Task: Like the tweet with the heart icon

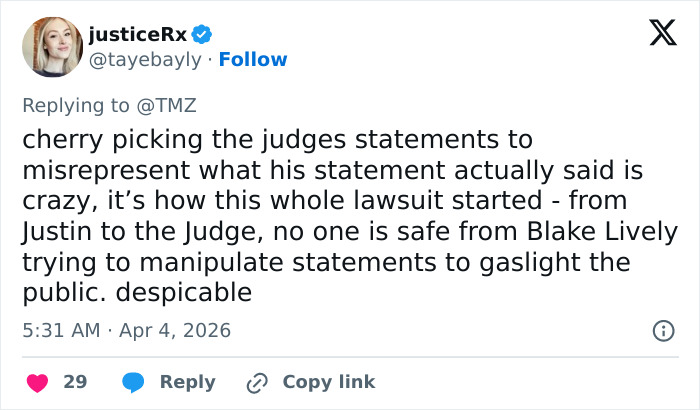Action: point(37,382)
